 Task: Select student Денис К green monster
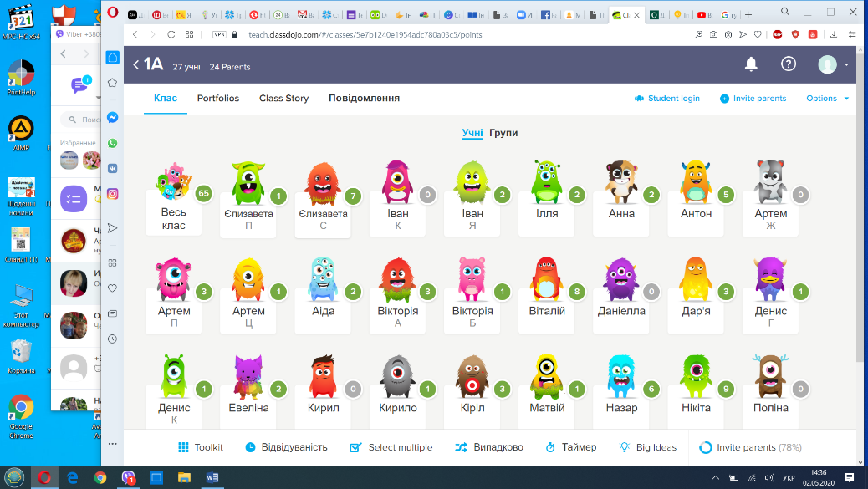(174, 376)
